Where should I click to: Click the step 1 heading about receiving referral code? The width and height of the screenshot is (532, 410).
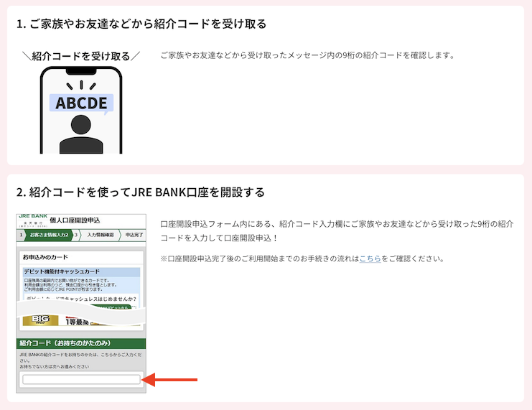[141, 24]
